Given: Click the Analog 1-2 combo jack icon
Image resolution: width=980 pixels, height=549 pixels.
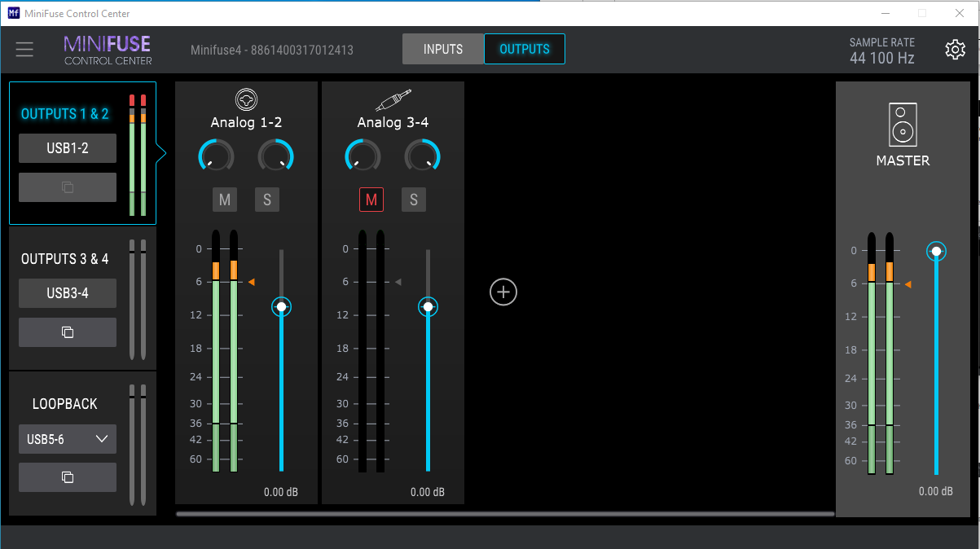Looking at the screenshot, I should point(246,100).
